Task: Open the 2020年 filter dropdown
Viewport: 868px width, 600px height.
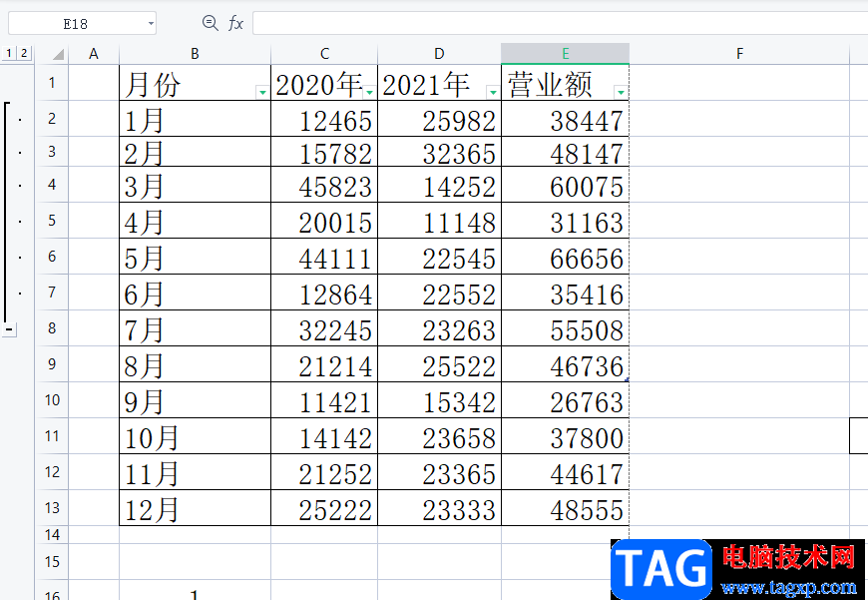Action: click(x=369, y=92)
